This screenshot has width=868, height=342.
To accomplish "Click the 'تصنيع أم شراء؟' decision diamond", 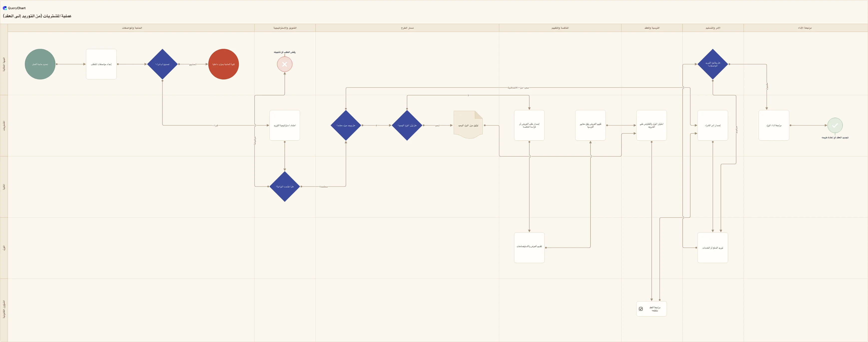I will [162, 64].
